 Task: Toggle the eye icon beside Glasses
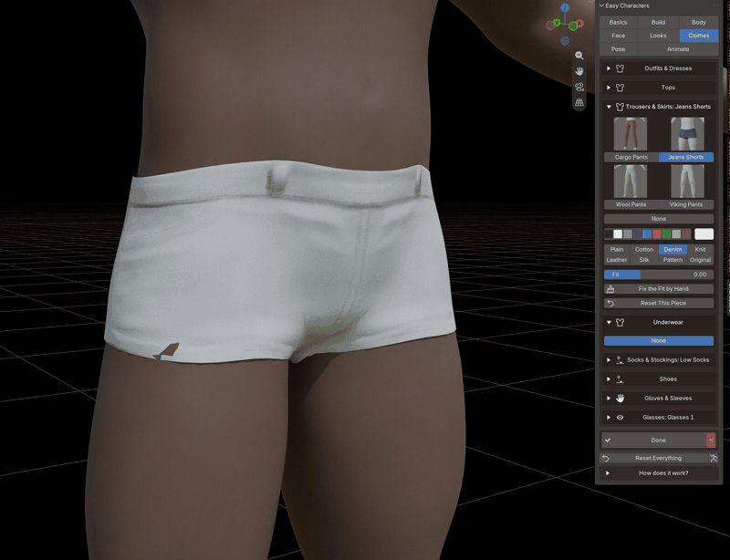(x=620, y=417)
